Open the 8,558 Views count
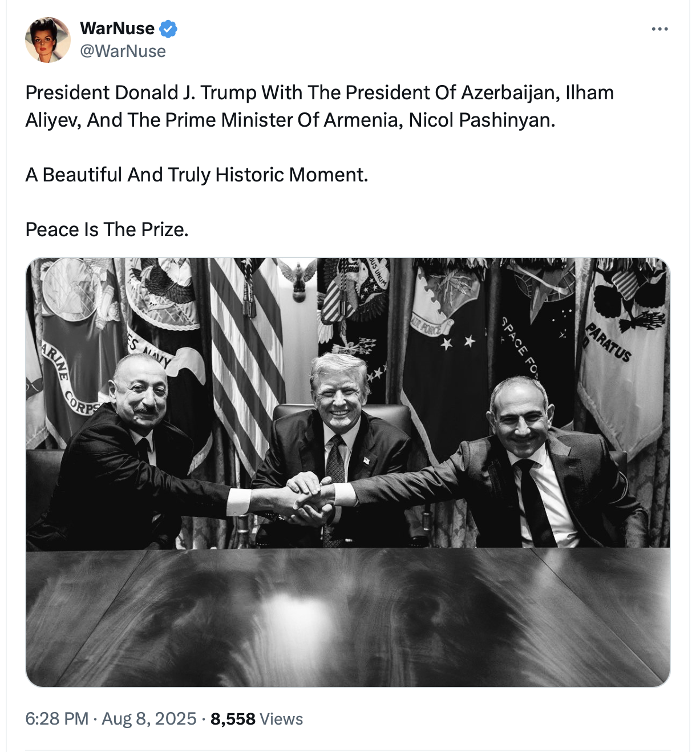Viewport: 700px width, 752px height. [256, 718]
